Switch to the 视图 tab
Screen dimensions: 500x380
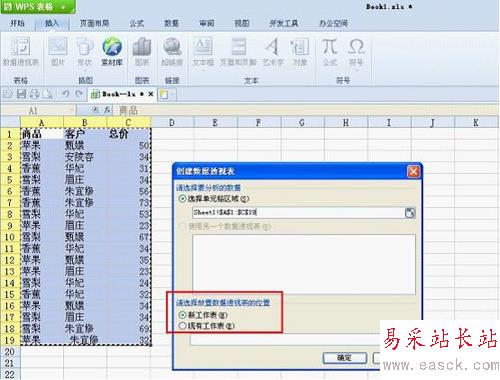pos(242,23)
